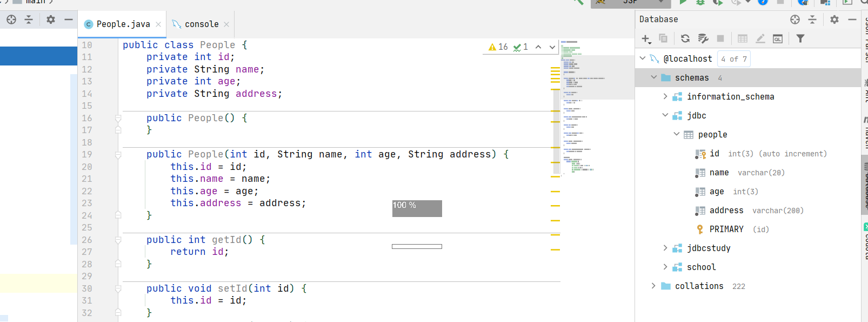Collapse the jdbc schema node
868x322 pixels.
(x=665, y=115)
